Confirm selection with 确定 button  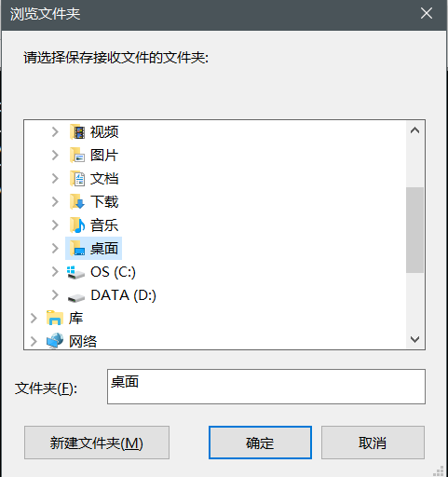tap(260, 443)
